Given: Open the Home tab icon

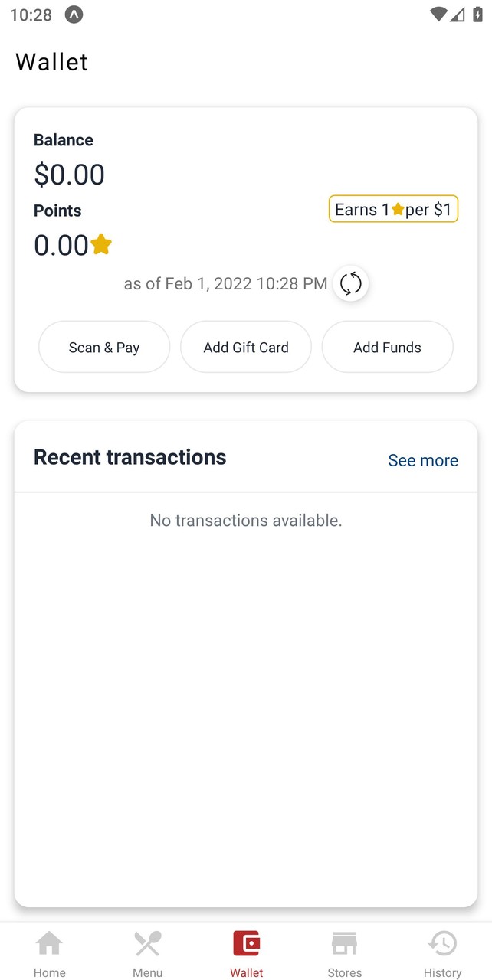Looking at the screenshot, I should click(50, 944).
